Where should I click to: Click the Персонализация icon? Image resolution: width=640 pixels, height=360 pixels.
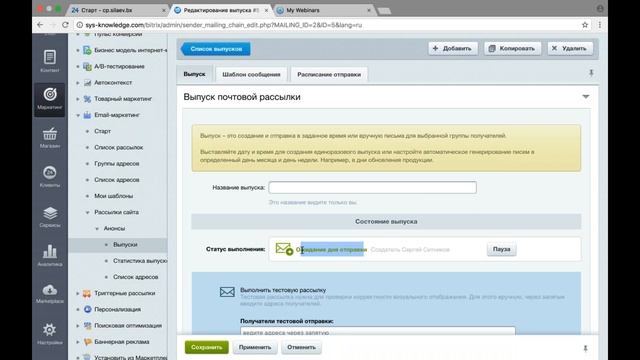[x=87, y=309]
